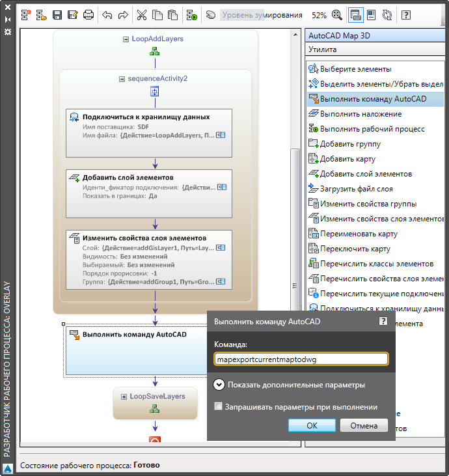Click the dialog's question mark help button

click(383, 321)
